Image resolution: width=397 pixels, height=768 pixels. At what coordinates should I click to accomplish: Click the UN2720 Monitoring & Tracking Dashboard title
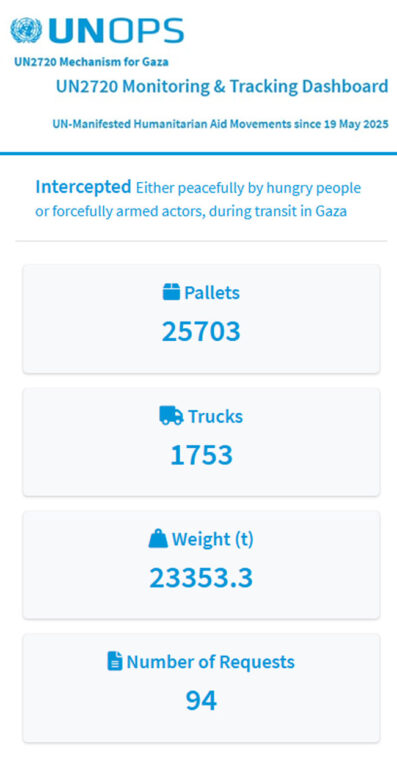click(222, 87)
